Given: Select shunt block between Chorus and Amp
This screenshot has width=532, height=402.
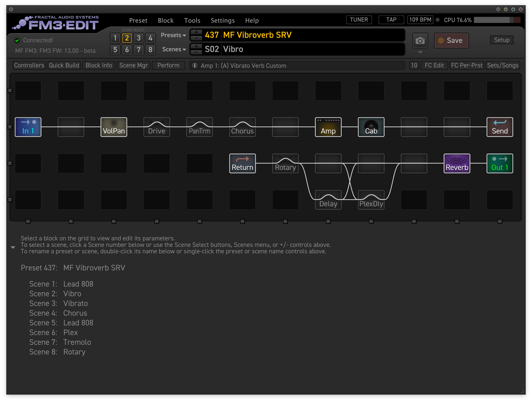Looking at the screenshot, I should pyautogui.click(x=285, y=127).
